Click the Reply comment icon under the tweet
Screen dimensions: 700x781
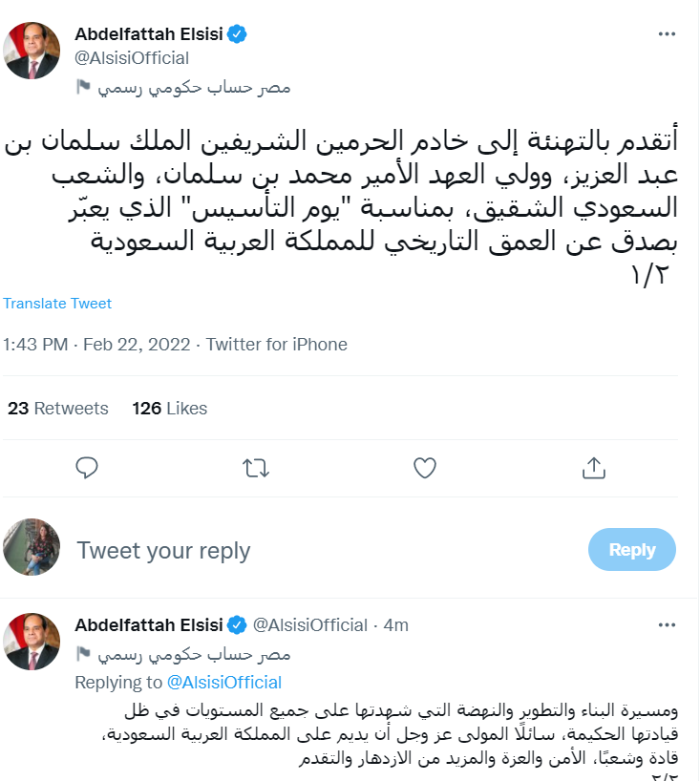click(x=87, y=468)
